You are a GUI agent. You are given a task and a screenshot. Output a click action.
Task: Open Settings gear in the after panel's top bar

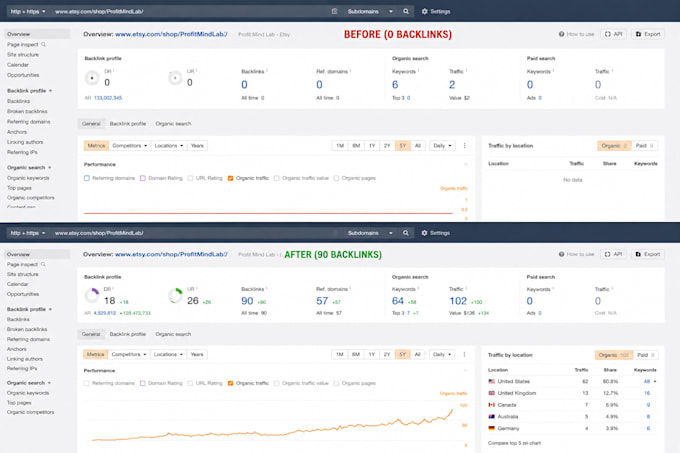click(x=436, y=233)
